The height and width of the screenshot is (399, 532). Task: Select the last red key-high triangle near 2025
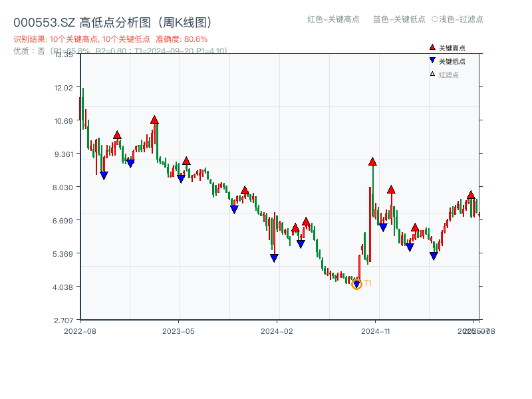[x=471, y=195]
